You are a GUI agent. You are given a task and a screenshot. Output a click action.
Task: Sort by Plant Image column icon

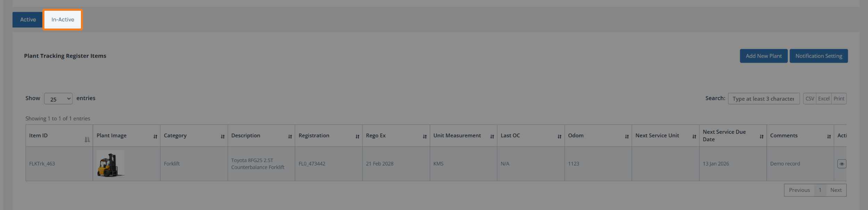[155, 137]
